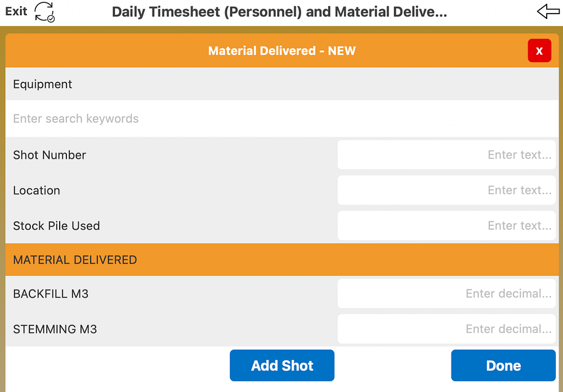Screen dimensions: 563x392
Task: Confirm with the Done button
Action: [x=503, y=366]
